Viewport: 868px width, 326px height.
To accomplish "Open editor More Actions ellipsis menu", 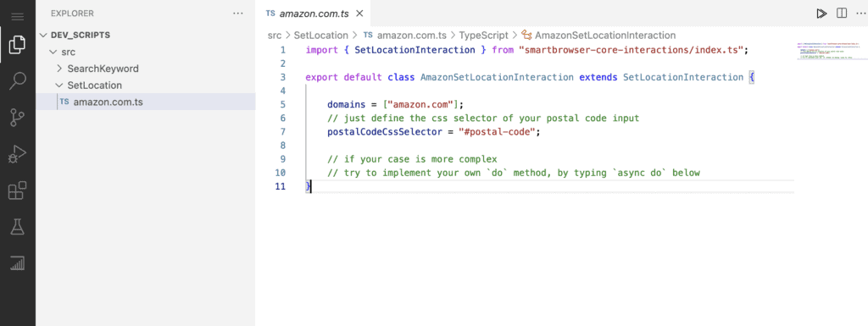I will click(860, 14).
